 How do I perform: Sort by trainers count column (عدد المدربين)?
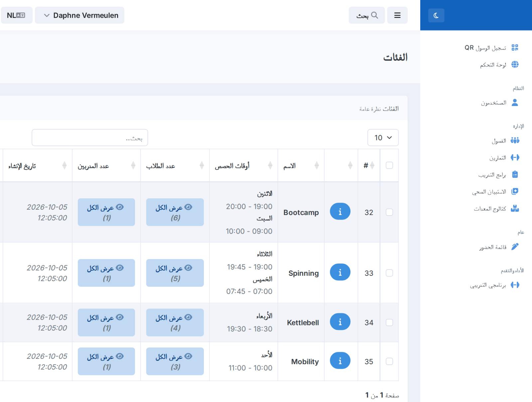(x=106, y=165)
